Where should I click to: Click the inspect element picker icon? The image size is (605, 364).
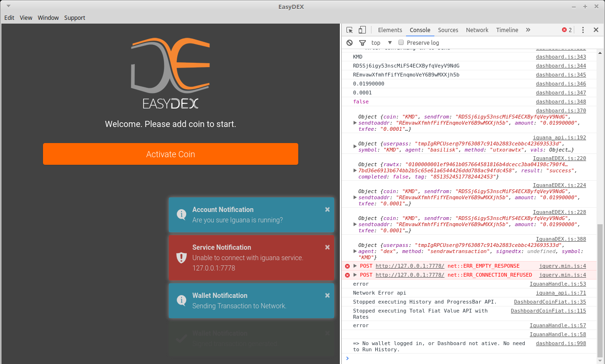(x=350, y=30)
